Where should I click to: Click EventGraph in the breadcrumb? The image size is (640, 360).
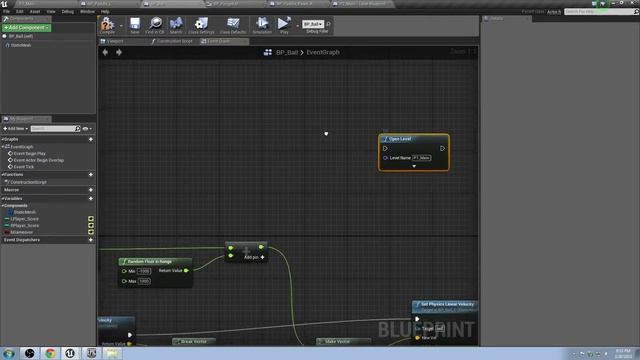(323, 52)
